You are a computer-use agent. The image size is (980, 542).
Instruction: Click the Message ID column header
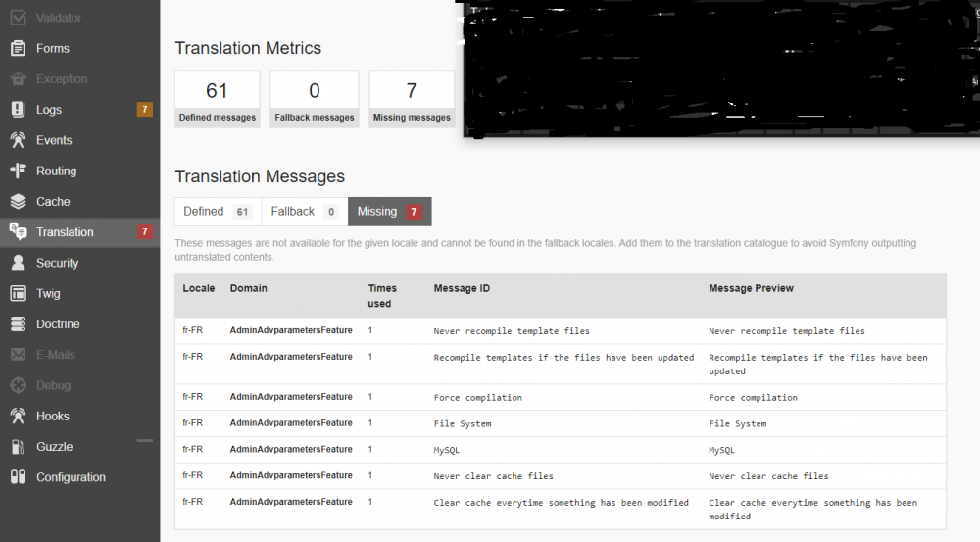click(462, 288)
